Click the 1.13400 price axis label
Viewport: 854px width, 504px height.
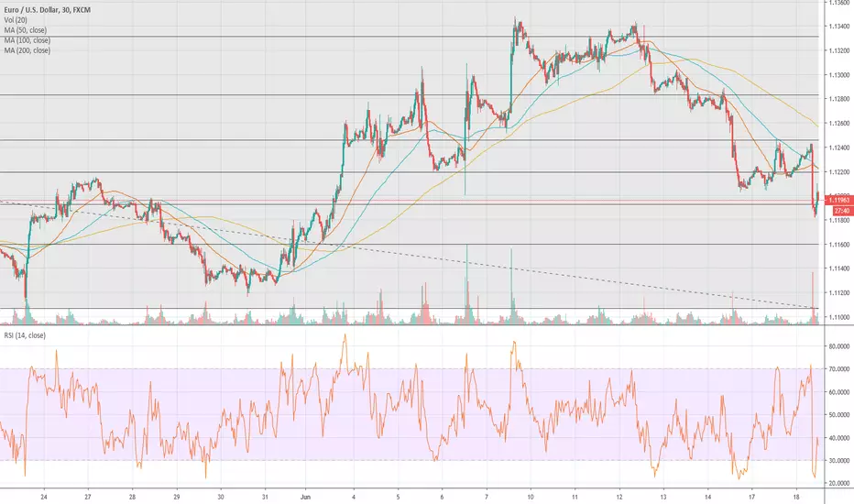(x=840, y=27)
